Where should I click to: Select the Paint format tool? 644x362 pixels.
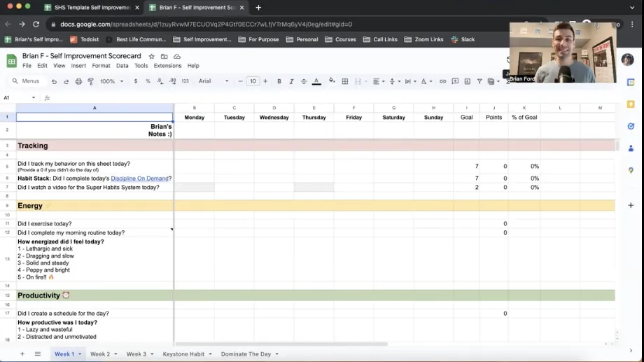click(x=90, y=81)
